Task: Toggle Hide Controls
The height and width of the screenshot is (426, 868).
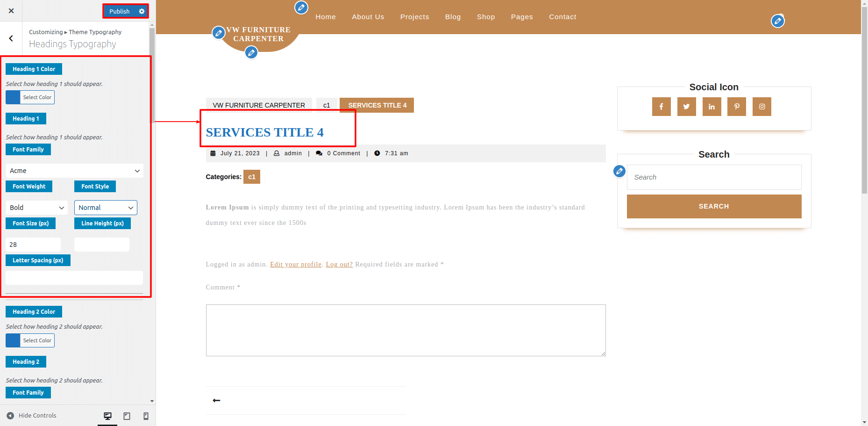Action: pos(31,416)
